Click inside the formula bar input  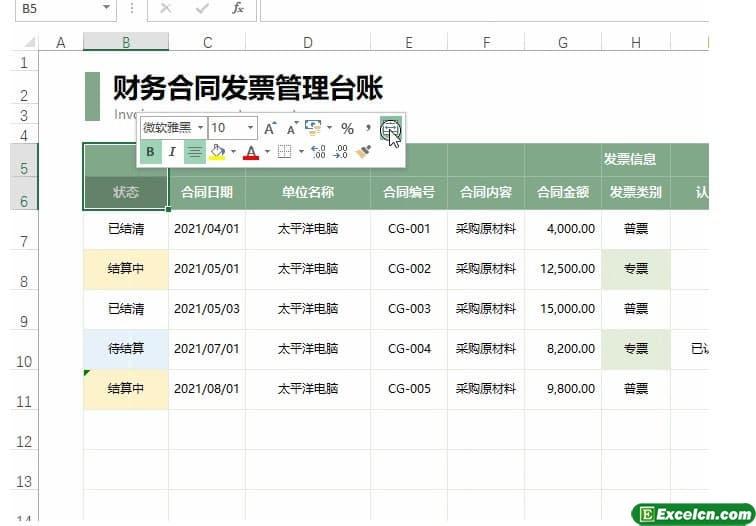point(485,9)
